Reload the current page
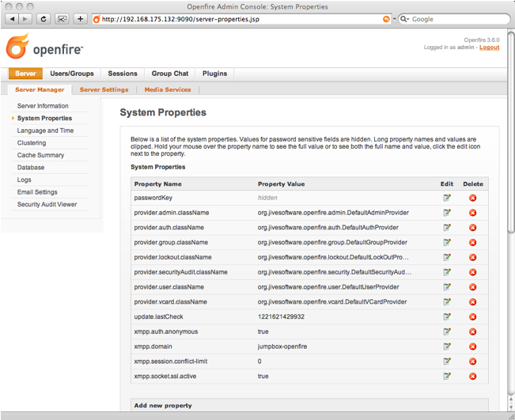Screen dimensions: 515x420 pyautogui.click(x=44, y=19)
